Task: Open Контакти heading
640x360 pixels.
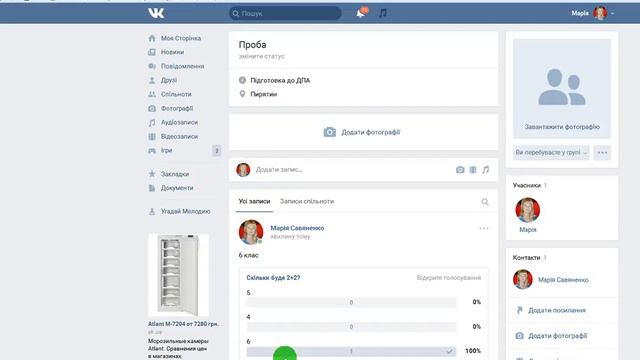Action: [527, 258]
